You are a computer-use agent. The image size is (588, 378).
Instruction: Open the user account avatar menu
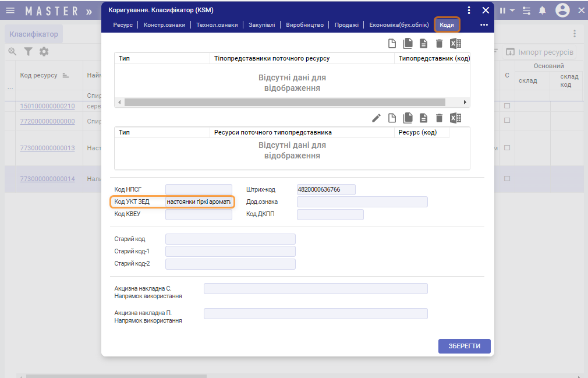pos(562,10)
